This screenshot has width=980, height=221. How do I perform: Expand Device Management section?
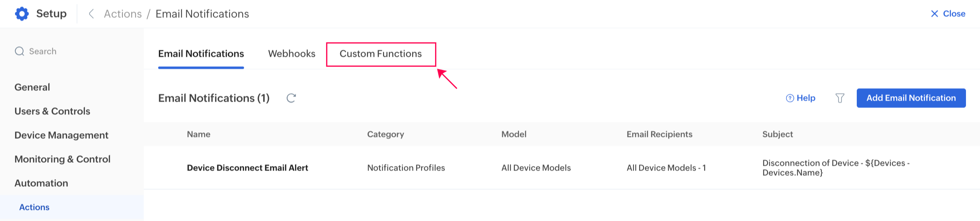tap(61, 135)
